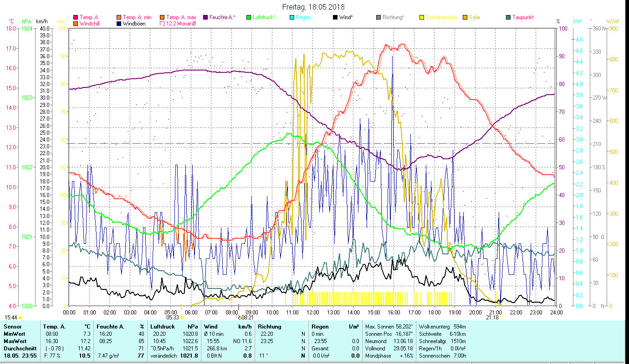Click the 21:18 time label
629x364 pixels.
492,318
